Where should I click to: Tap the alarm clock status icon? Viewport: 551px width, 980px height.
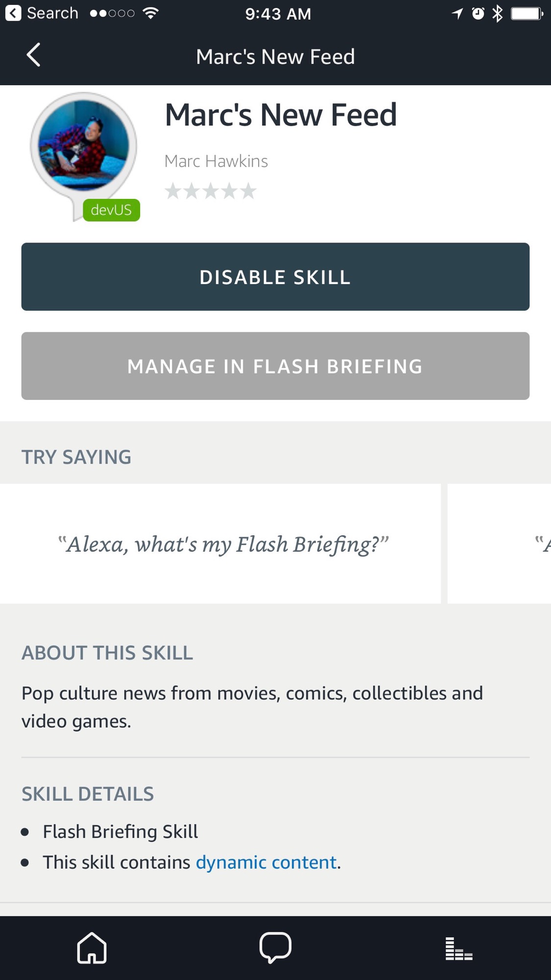point(478,14)
